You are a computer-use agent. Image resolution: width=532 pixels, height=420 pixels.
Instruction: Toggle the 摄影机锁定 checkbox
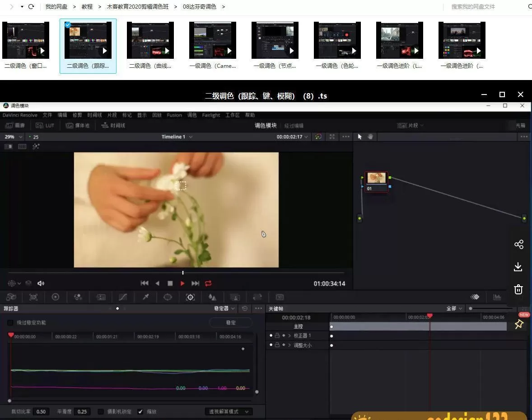click(x=101, y=412)
